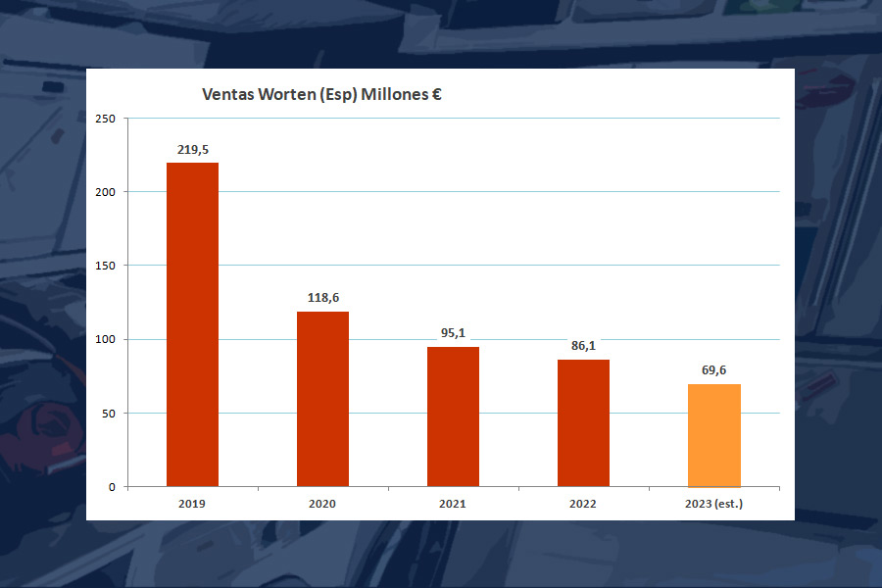This screenshot has height=588, width=882.
Task: Select the 2020 sales bar
Action: (322, 399)
